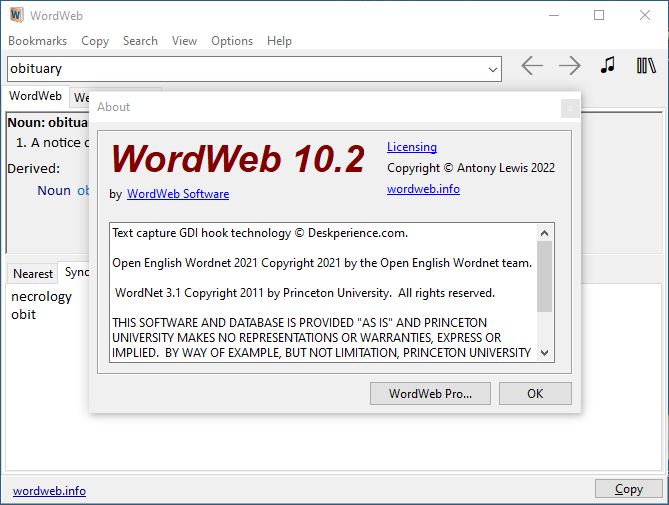
Task: Open the Help menu
Action: point(279,41)
